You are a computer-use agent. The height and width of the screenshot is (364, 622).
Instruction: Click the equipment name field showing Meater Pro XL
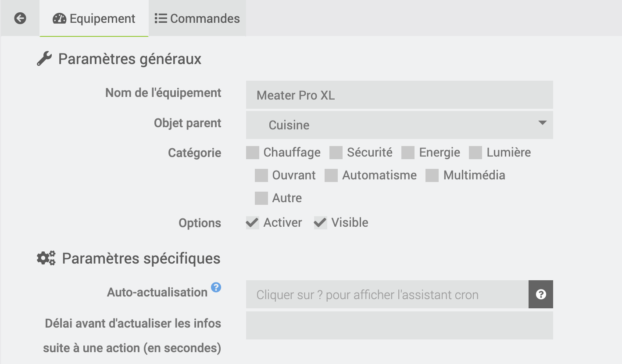[399, 95]
